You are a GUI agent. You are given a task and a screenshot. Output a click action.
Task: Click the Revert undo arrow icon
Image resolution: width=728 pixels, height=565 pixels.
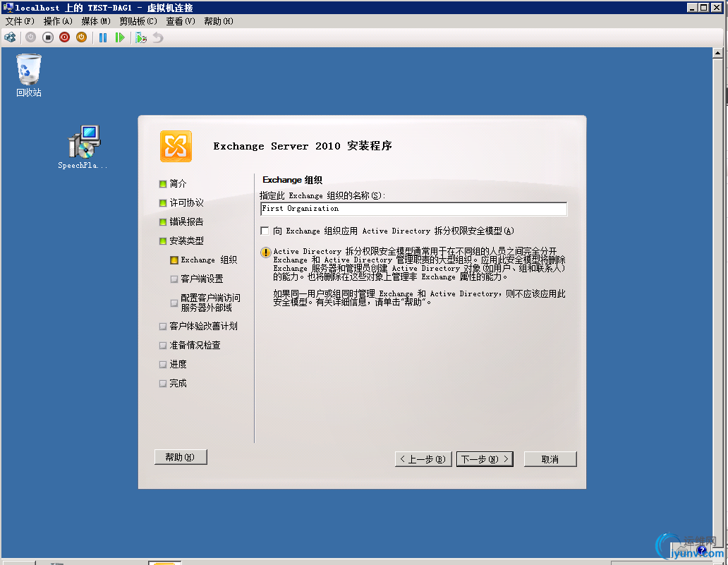click(x=158, y=37)
